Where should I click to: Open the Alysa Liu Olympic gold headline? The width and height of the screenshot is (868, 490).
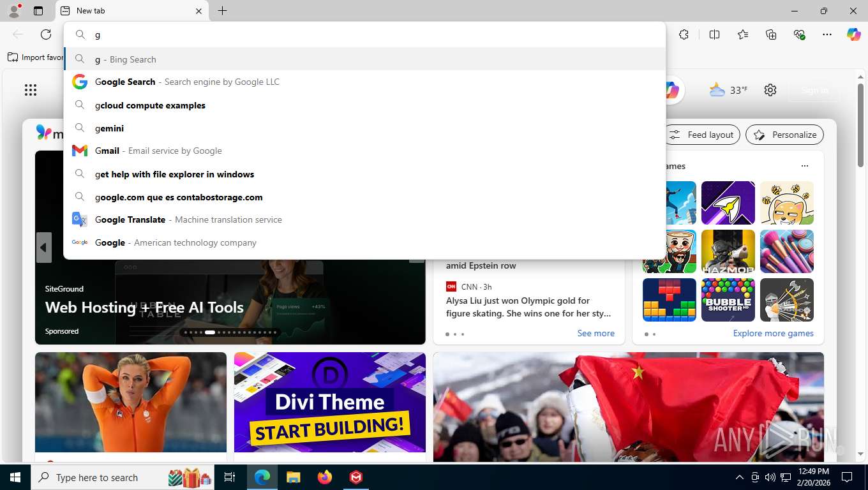[x=528, y=307]
